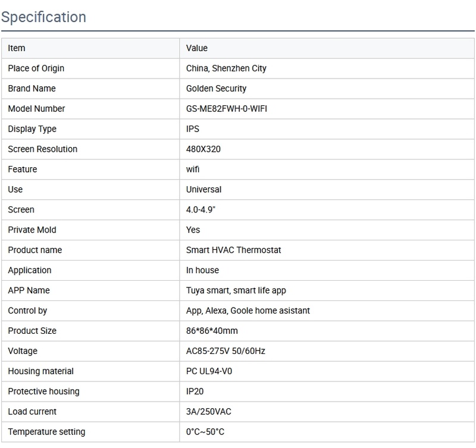Select the China, Shenzhen City value
476x448 pixels.
tap(226, 68)
